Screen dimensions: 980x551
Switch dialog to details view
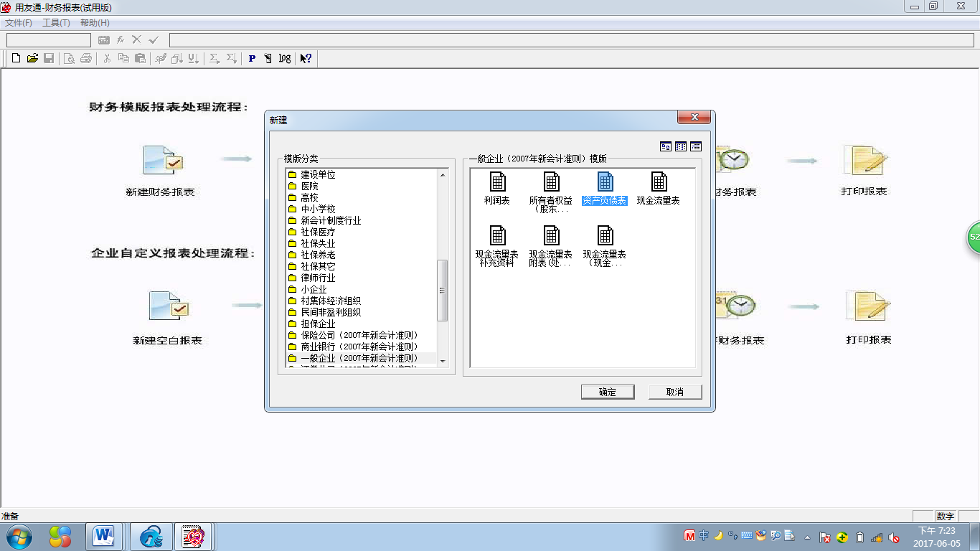(x=696, y=146)
